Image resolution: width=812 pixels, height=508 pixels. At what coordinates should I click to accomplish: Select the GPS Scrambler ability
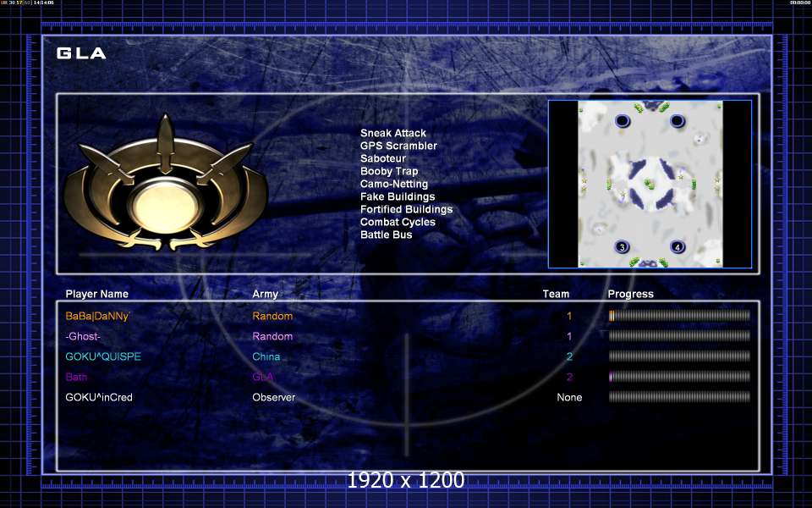pos(398,146)
